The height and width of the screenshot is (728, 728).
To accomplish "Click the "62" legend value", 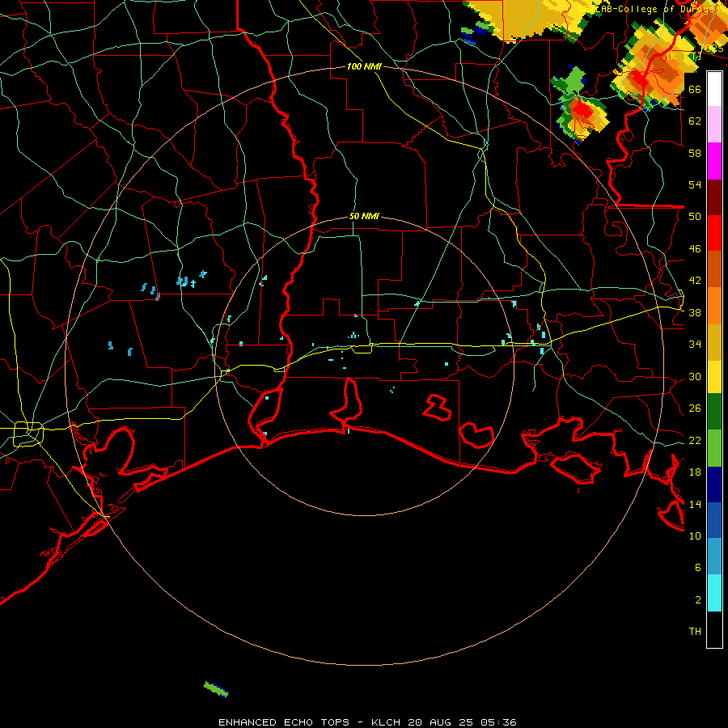I will [695, 121].
